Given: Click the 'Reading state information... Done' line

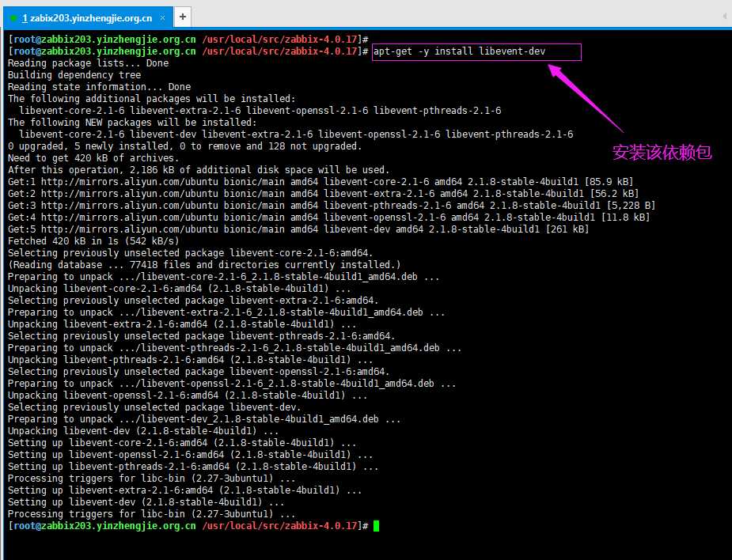Looking at the screenshot, I should click(100, 87).
